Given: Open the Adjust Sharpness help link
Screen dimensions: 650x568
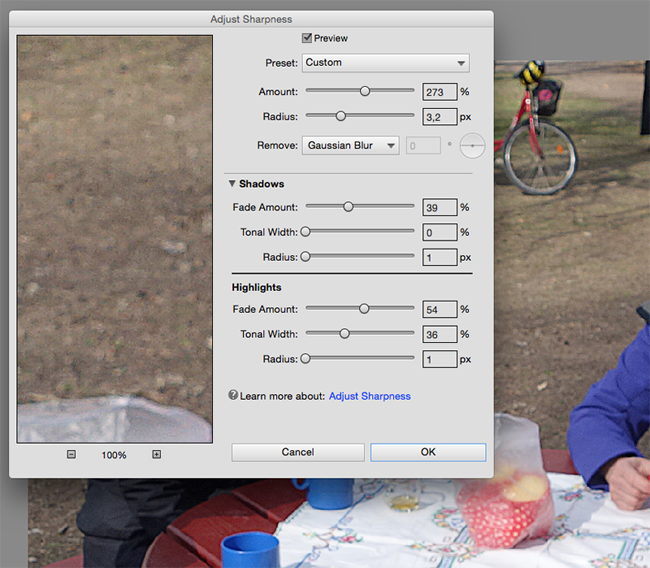Looking at the screenshot, I should pyautogui.click(x=370, y=396).
